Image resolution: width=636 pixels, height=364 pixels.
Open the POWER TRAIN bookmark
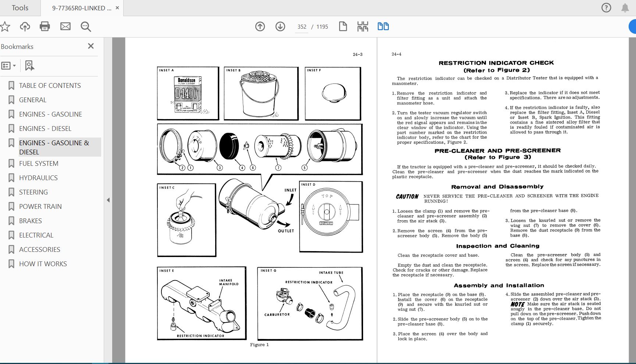click(x=40, y=206)
